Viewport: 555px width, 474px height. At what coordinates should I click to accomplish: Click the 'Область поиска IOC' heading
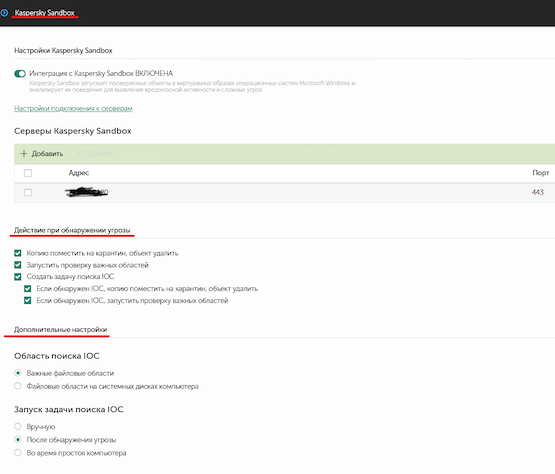pos(57,356)
